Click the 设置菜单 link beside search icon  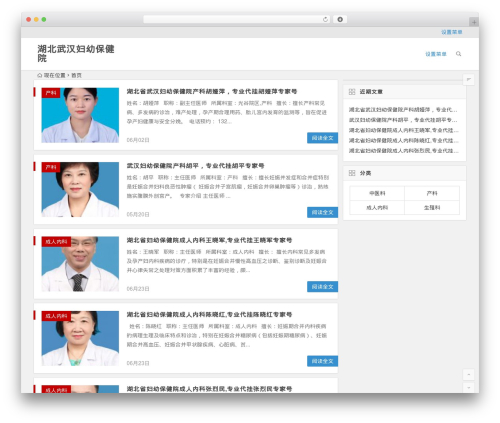pos(436,54)
